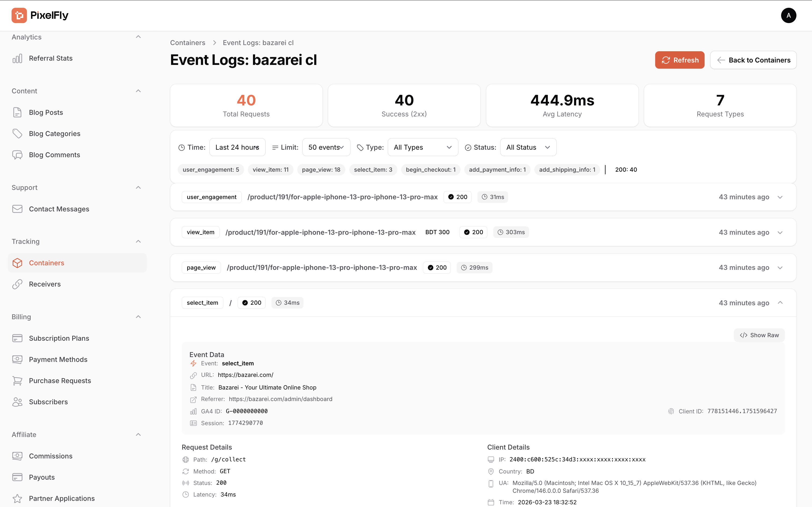The height and width of the screenshot is (507, 812).
Task: Open Subscription Plans menu item
Action: coord(59,338)
